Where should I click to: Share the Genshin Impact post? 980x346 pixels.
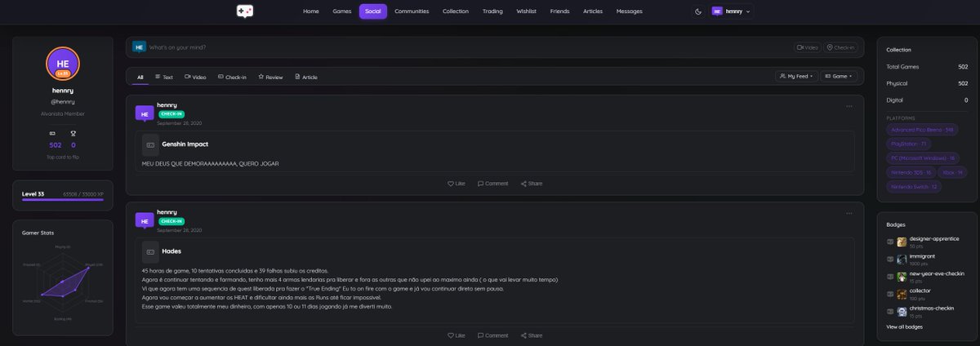(x=532, y=184)
